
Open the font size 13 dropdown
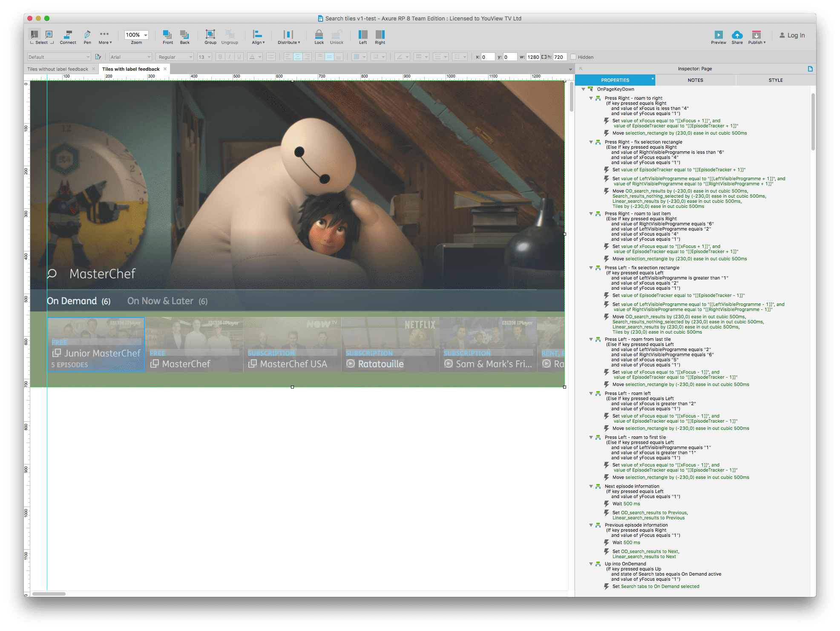[x=204, y=57]
